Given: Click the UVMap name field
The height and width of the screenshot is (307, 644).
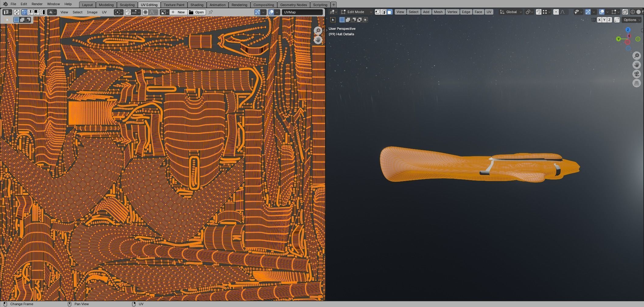Looking at the screenshot, I should pos(302,12).
